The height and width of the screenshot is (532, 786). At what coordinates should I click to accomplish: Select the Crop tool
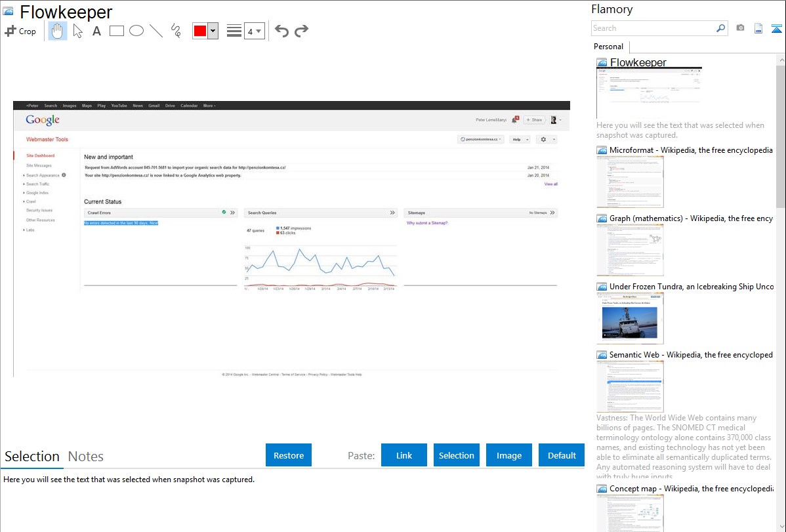click(x=20, y=31)
